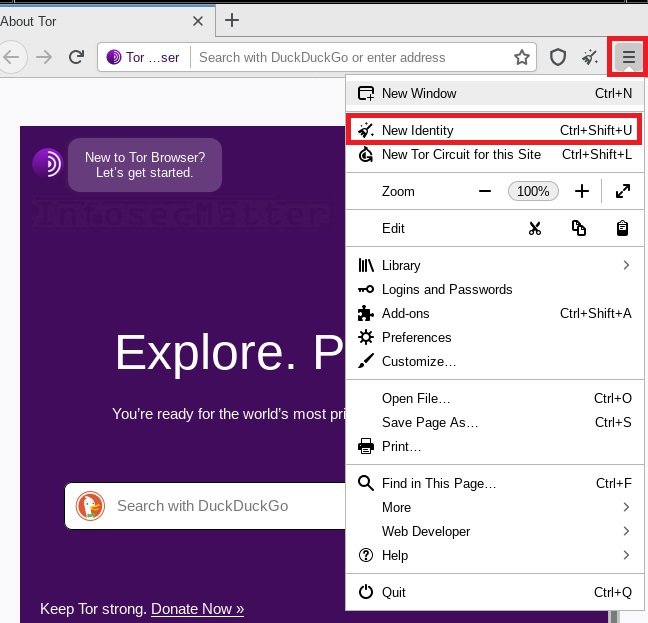Quit the browser via Quit entry

coord(495,592)
